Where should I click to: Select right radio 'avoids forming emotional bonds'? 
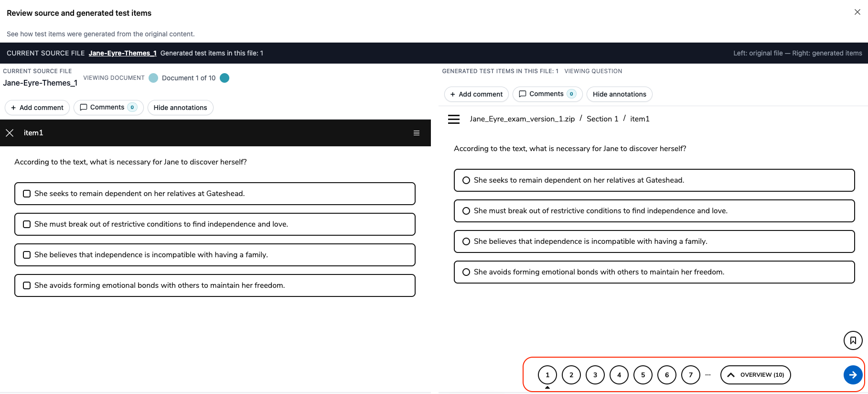tap(466, 272)
